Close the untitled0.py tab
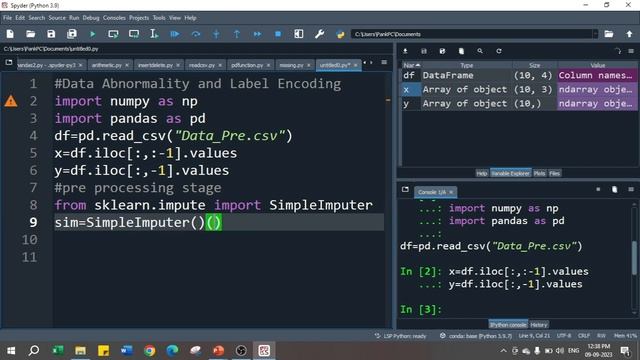 (x=355, y=65)
